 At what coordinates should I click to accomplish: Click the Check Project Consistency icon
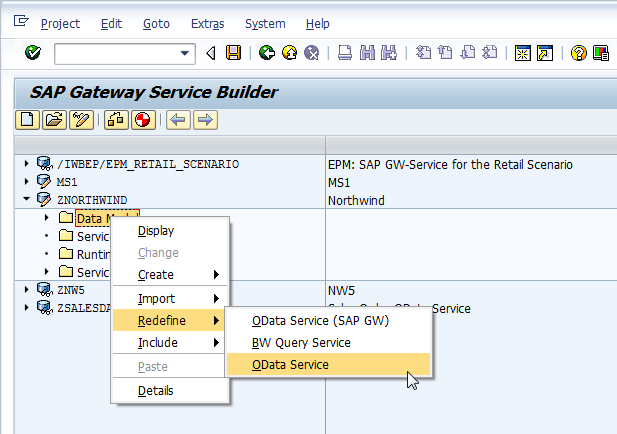coord(143,120)
